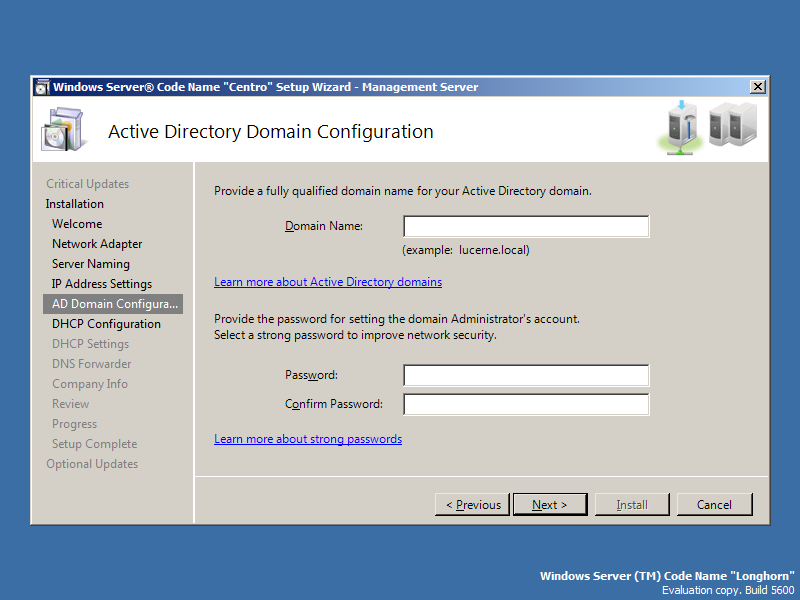Screen dimensions: 800x600
Task: Click into the Password field
Action: pyautogui.click(x=526, y=375)
